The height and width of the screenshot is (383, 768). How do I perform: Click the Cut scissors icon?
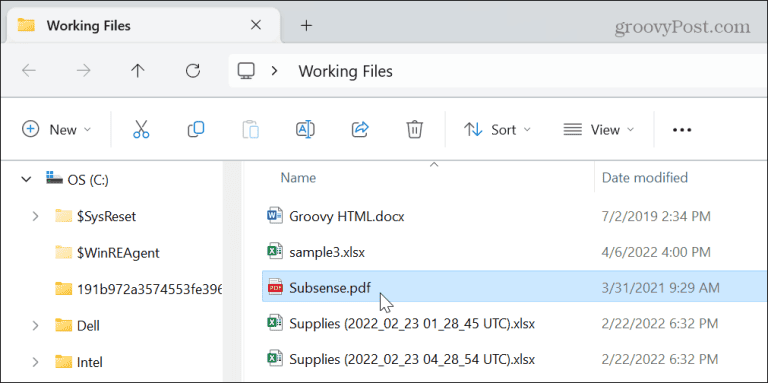[x=141, y=130]
